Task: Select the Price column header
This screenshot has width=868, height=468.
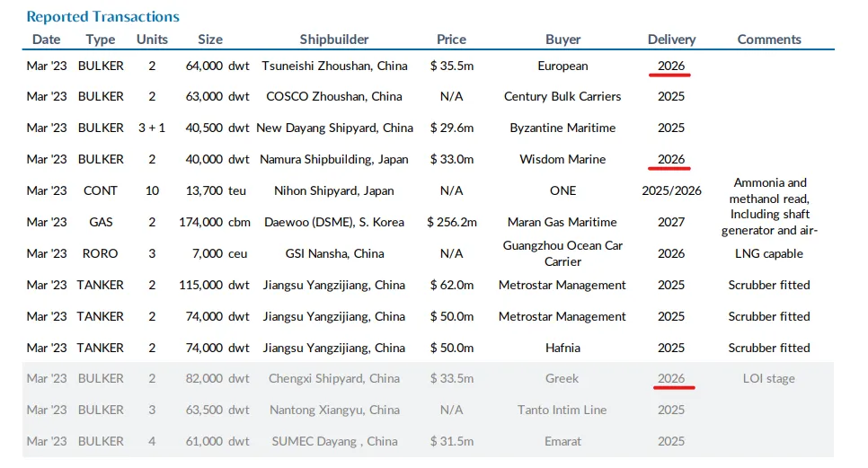Action: pos(452,40)
